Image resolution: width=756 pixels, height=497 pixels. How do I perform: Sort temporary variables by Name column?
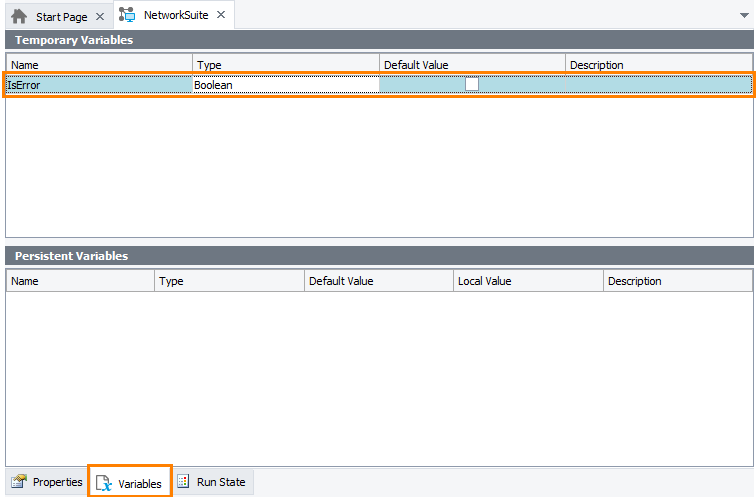point(98,65)
